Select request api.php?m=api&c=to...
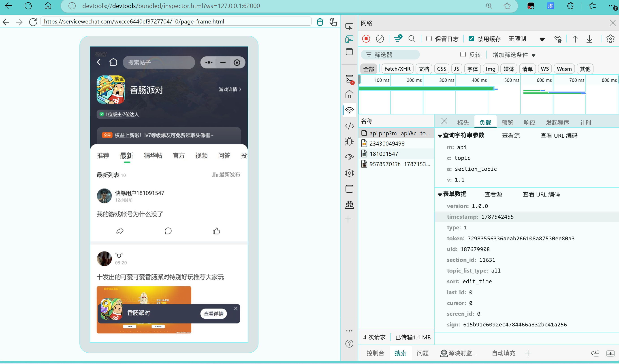 click(x=396, y=133)
